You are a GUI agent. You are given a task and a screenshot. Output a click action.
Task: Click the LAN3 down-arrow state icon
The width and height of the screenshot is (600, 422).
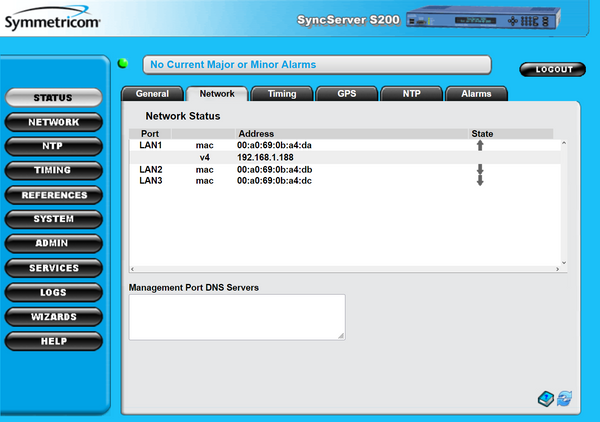[480, 181]
